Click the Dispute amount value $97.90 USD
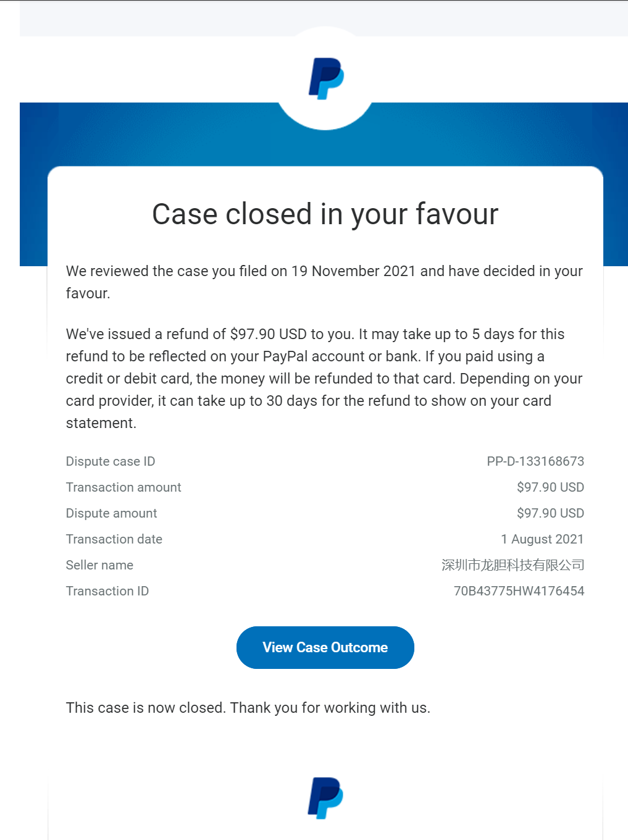 pos(550,513)
